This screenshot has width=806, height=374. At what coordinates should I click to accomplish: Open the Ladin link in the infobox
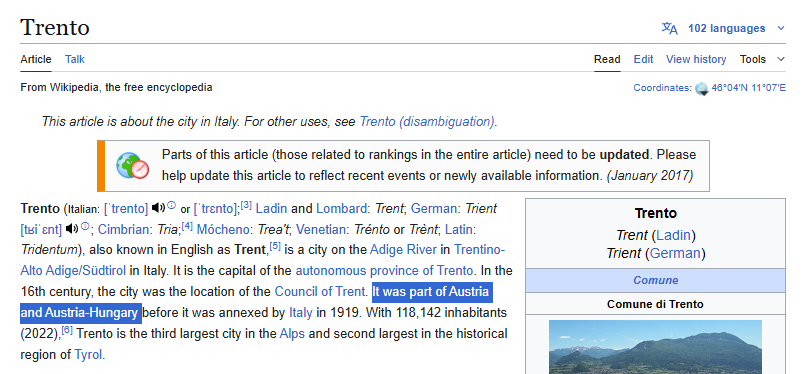click(673, 236)
